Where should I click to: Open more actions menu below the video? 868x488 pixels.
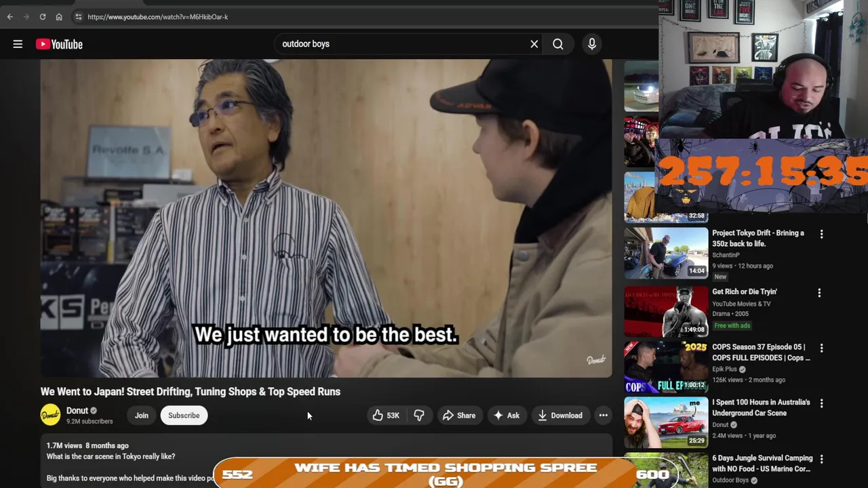pyautogui.click(x=603, y=415)
